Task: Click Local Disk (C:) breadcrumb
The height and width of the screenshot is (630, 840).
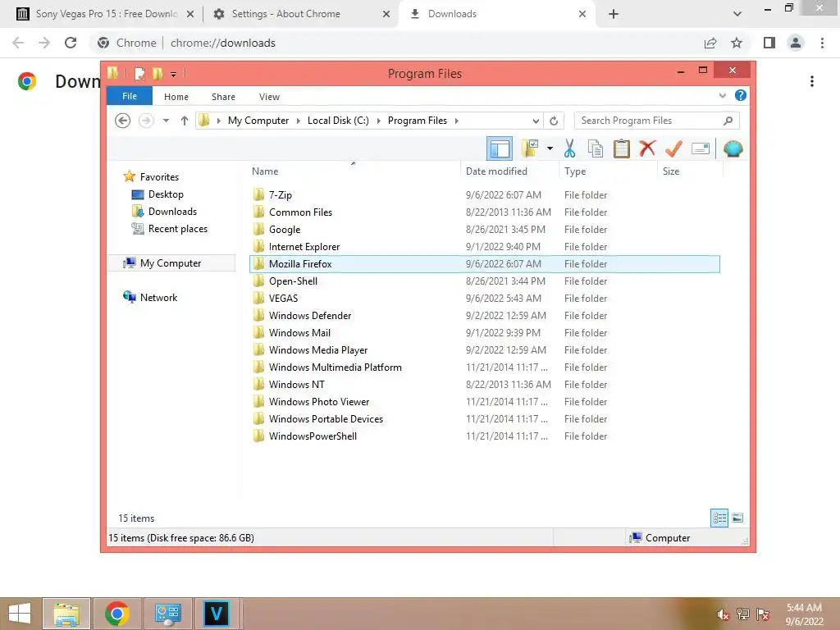Action: [338, 121]
